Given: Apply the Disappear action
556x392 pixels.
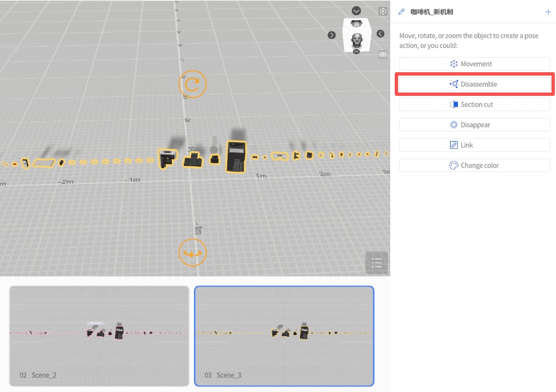Looking at the screenshot, I should 474,125.
